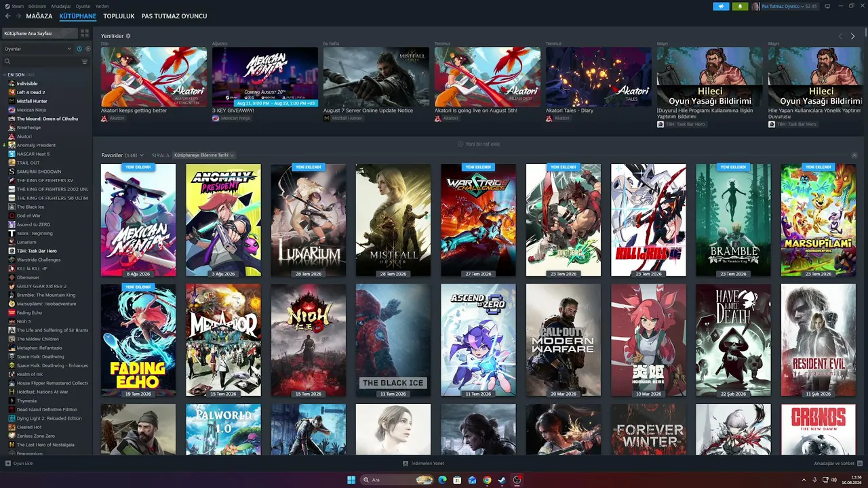Open the sidebar advanced filter icon
This screenshot has width=868, height=488.
[x=85, y=62]
